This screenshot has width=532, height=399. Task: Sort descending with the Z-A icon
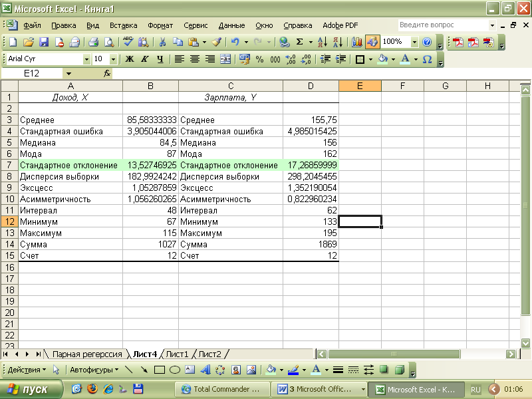[338, 42]
